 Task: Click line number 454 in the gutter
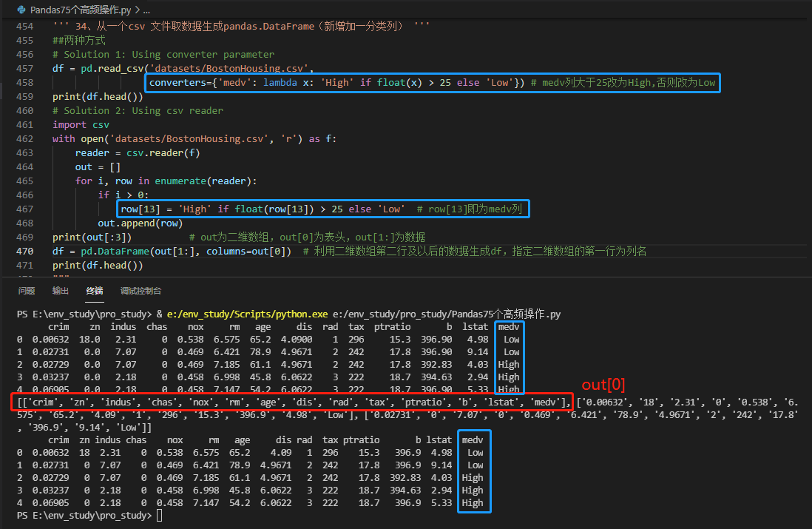(x=25, y=26)
